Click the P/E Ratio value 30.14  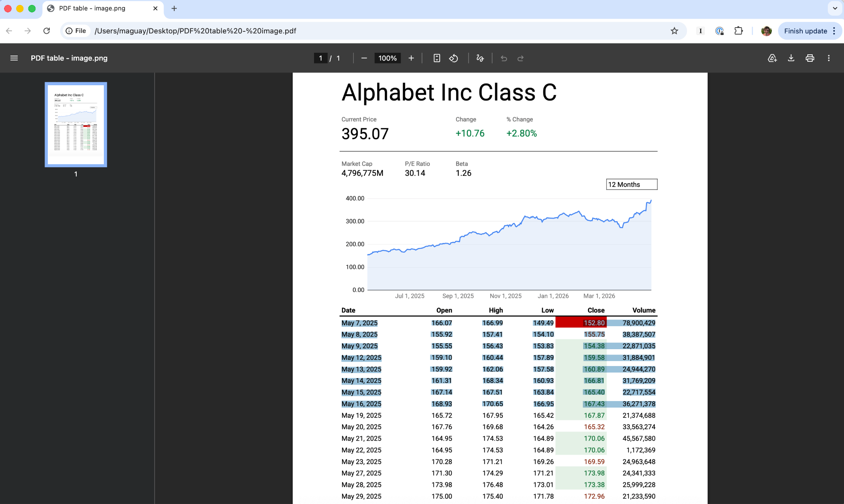pyautogui.click(x=415, y=173)
